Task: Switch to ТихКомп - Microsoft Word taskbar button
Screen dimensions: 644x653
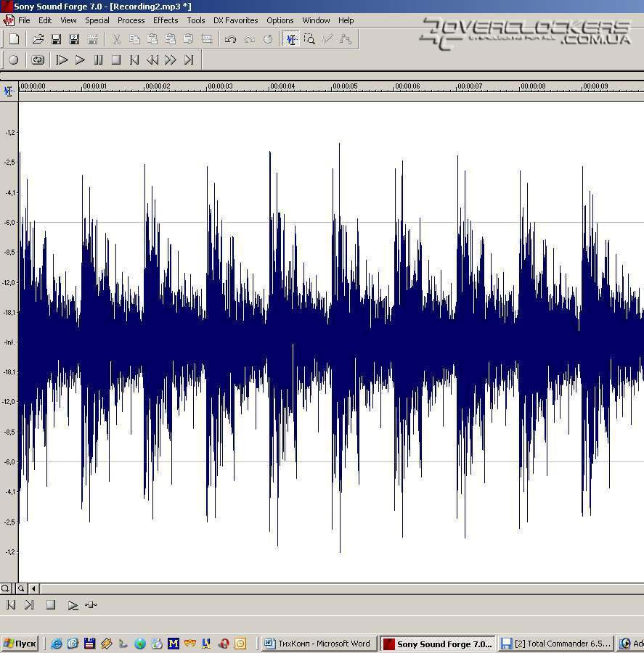Action: click(319, 644)
